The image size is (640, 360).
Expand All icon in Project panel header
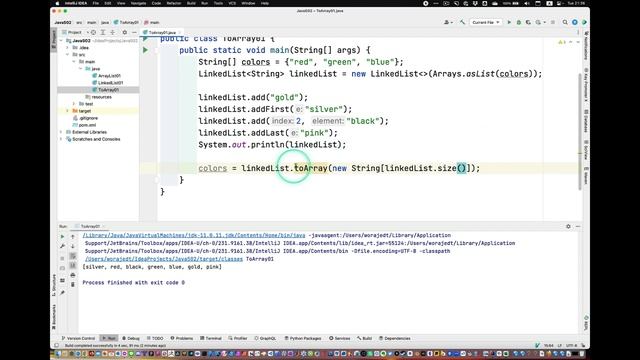(103, 32)
